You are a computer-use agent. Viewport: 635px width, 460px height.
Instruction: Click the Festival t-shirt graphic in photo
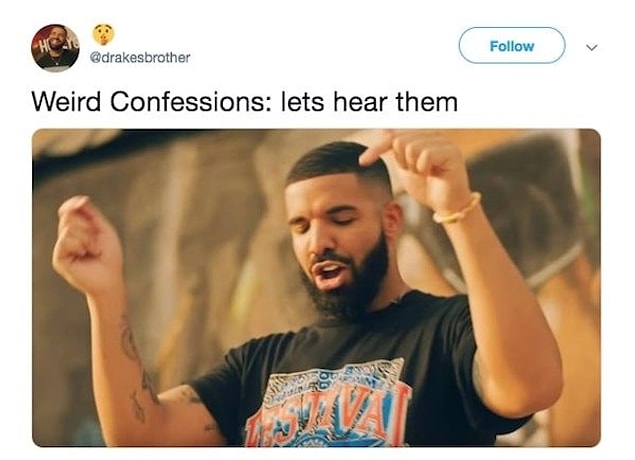(x=329, y=403)
